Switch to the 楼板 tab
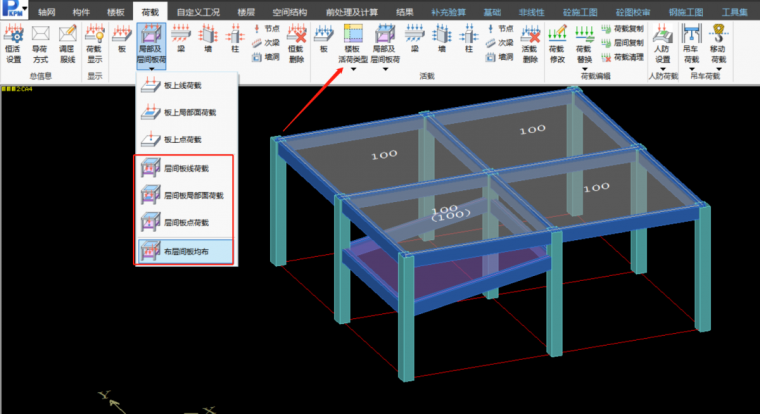 pyautogui.click(x=115, y=12)
